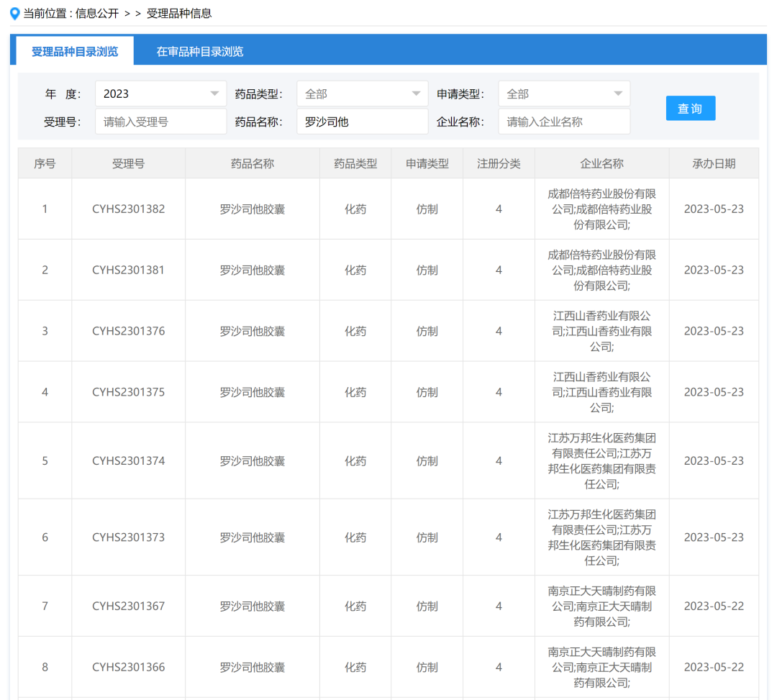Select acceptance number CYHS2301376
Image resolution: width=777 pixels, height=700 pixels.
pyautogui.click(x=128, y=331)
